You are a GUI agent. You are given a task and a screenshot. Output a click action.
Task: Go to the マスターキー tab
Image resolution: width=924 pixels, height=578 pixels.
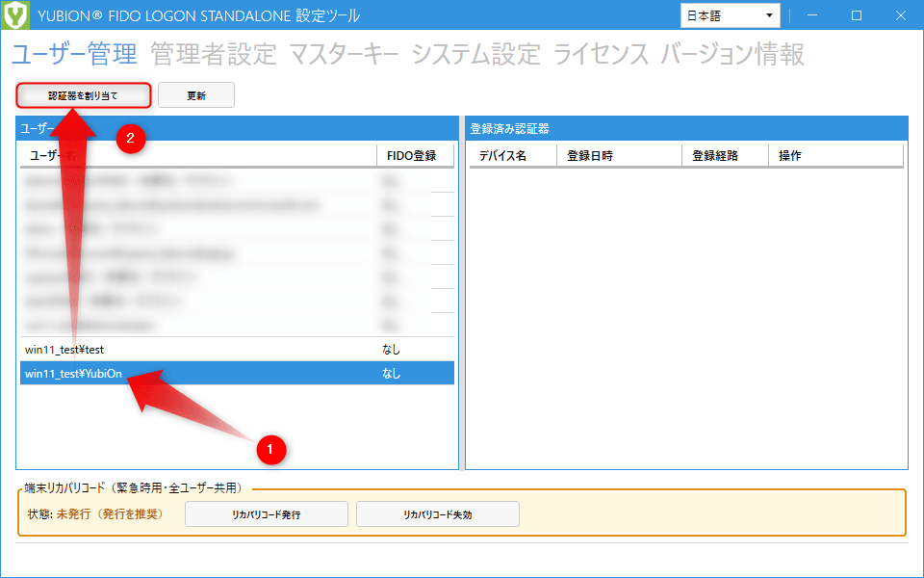click(x=345, y=54)
